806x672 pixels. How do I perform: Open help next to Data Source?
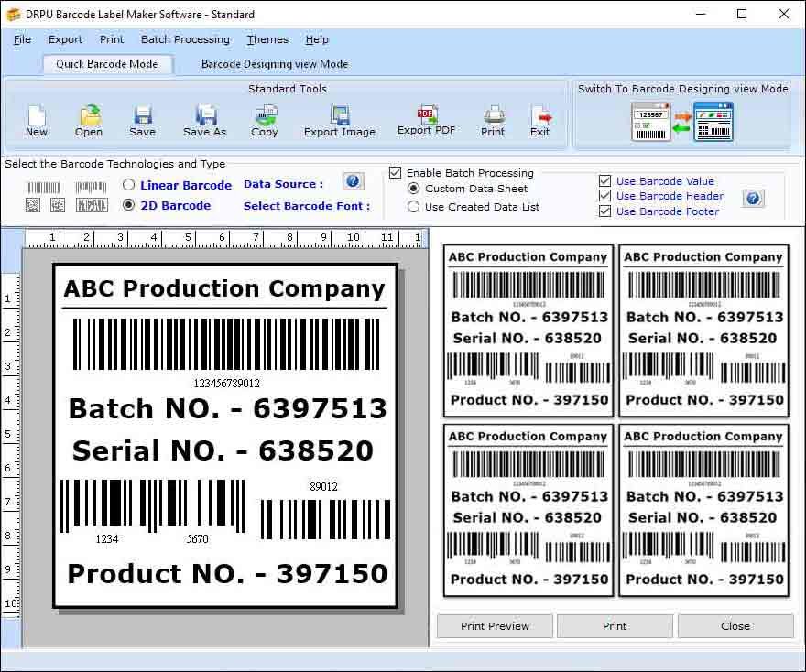(354, 181)
